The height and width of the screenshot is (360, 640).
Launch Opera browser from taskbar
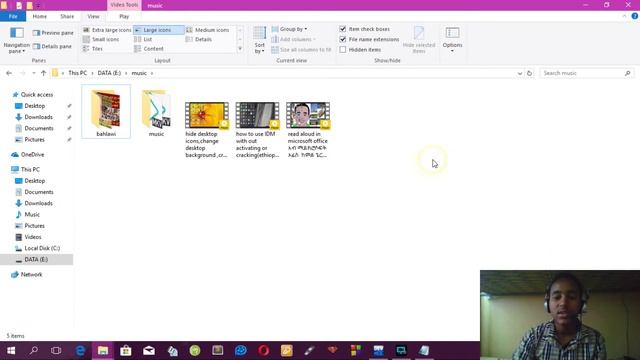tap(264, 351)
